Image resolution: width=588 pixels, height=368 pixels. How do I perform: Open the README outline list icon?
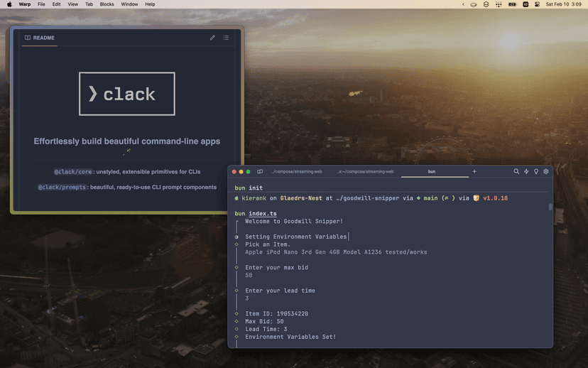tap(226, 38)
